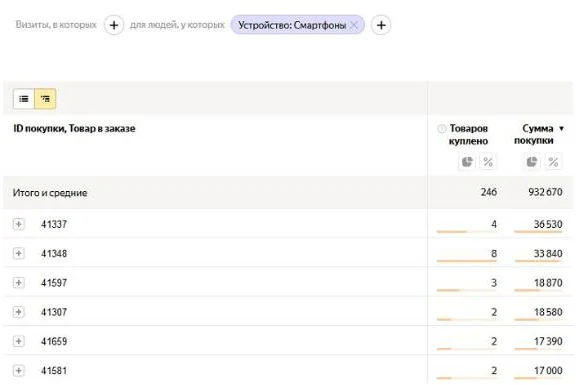Sort by Товаров куплено column header
This screenshot has height=385, width=580.
(468, 135)
